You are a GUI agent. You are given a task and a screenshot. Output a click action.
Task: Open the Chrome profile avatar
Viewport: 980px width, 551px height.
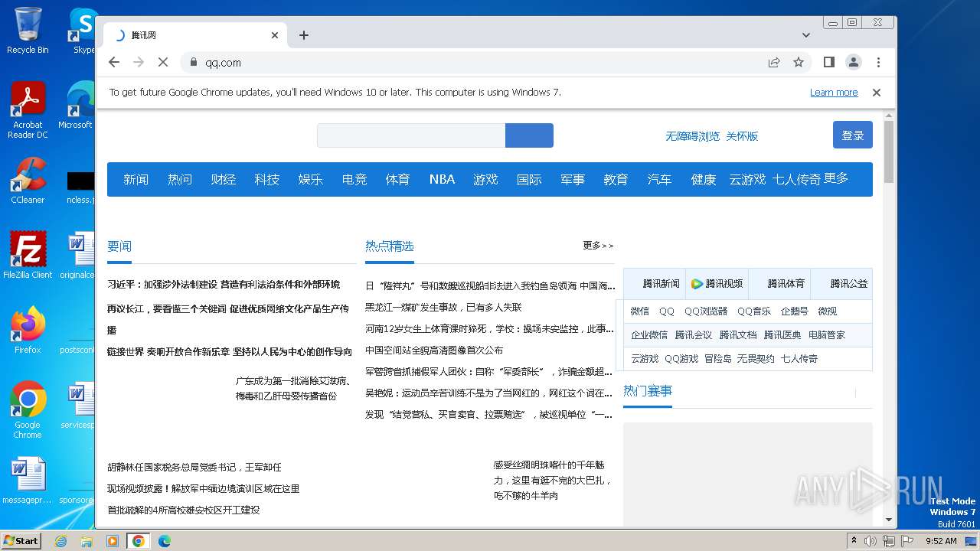tap(853, 63)
